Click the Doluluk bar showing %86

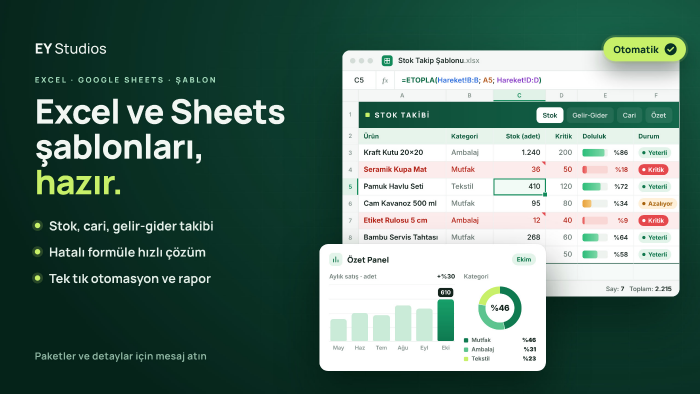click(595, 153)
